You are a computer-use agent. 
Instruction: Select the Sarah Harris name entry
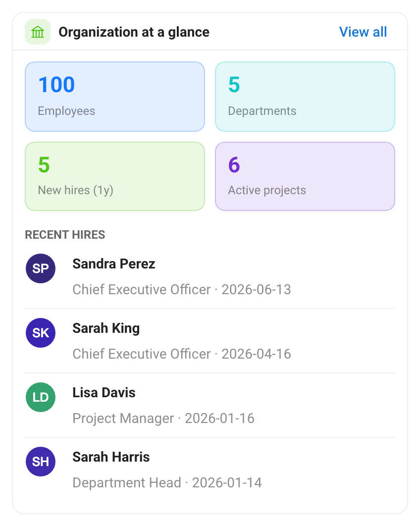[x=111, y=457]
